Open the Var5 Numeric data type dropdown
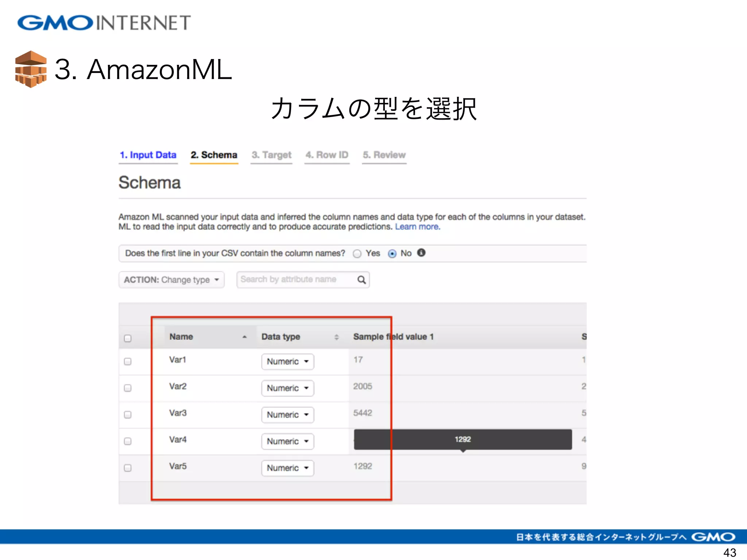The width and height of the screenshot is (747, 560). [x=287, y=468]
